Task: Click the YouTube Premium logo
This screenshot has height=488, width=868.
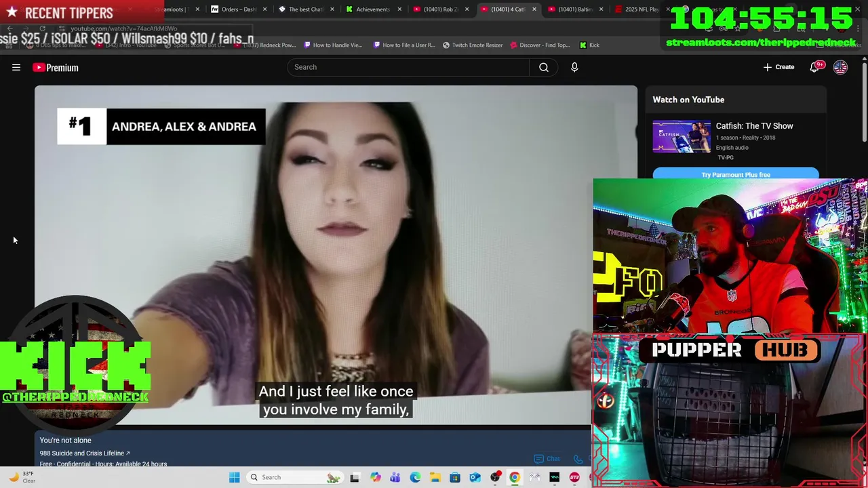Action: 56,67
